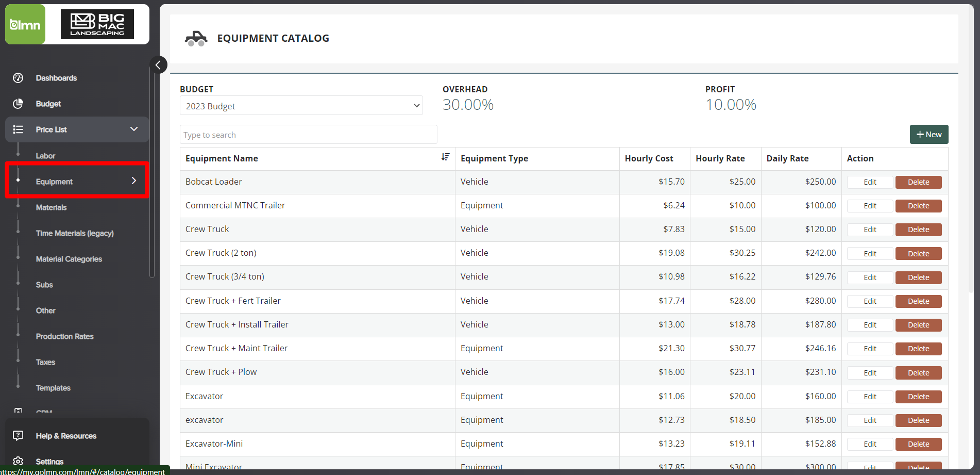Viewport: 980px width, 475px height.
Task: Click Hourly Rate column header
Action: tap(720, 158)
